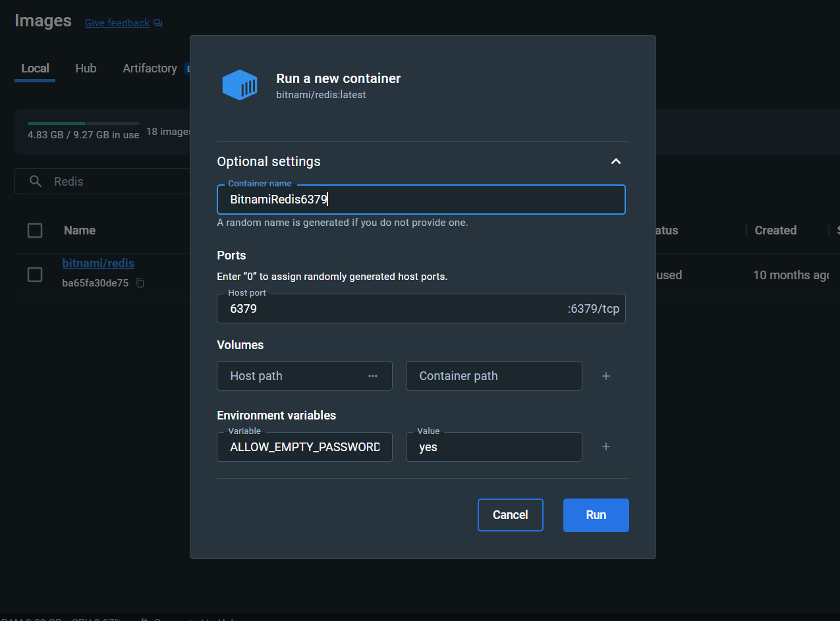The height and width of the screenshot is (621, 840).
Task: Open the Artifactory tab
Action: click(x=150, y=68)
